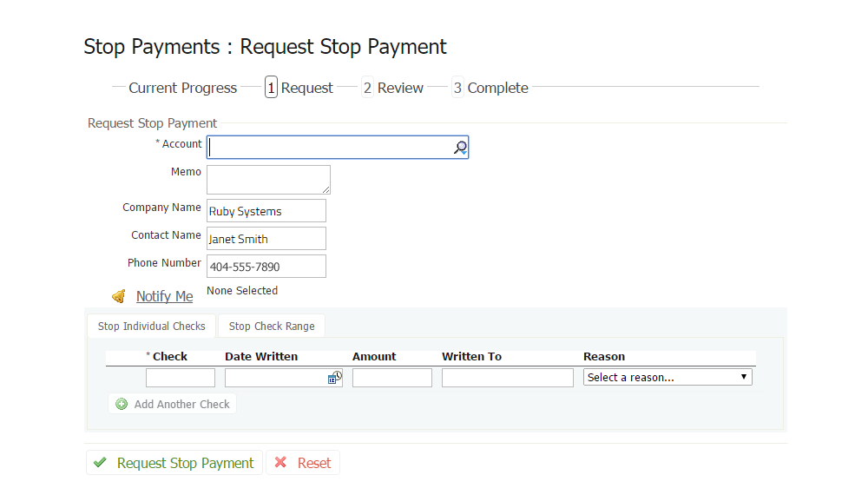The height and width of the screenshot is (495, 868).
Task: Focus the Account input field
Action: (330, 148)
